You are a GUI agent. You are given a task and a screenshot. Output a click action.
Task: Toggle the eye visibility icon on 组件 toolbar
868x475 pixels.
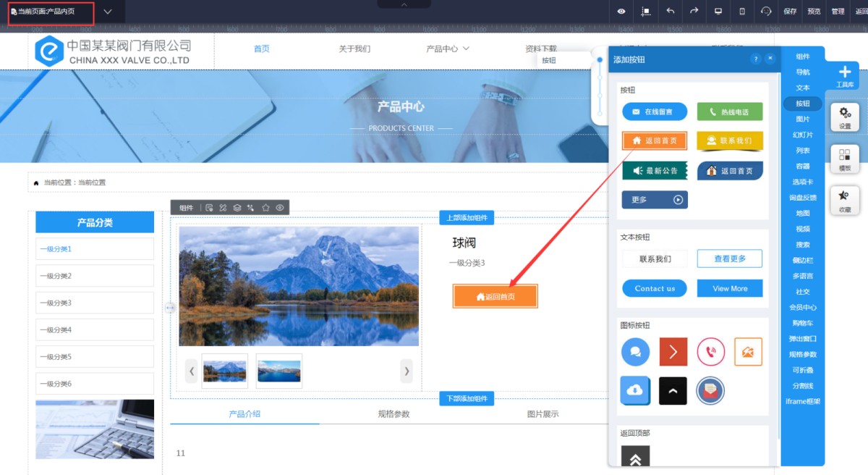pyautogui.click(x=279, y=208)
